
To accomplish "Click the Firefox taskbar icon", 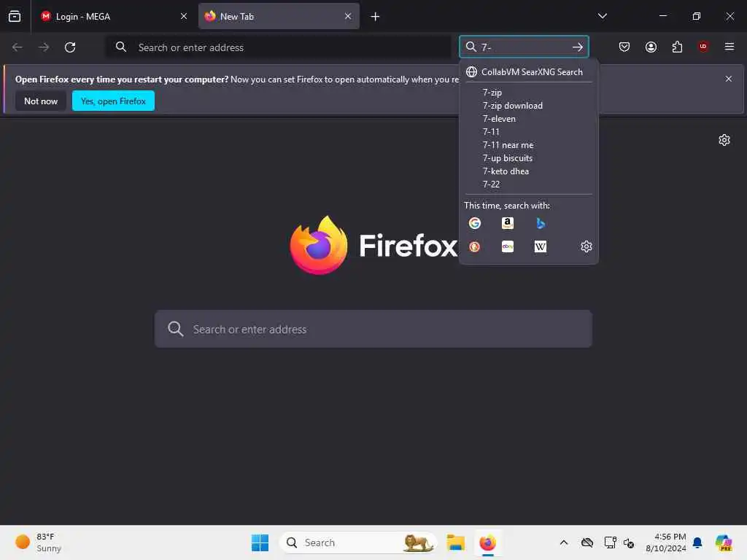I will [x=487, y=542].
